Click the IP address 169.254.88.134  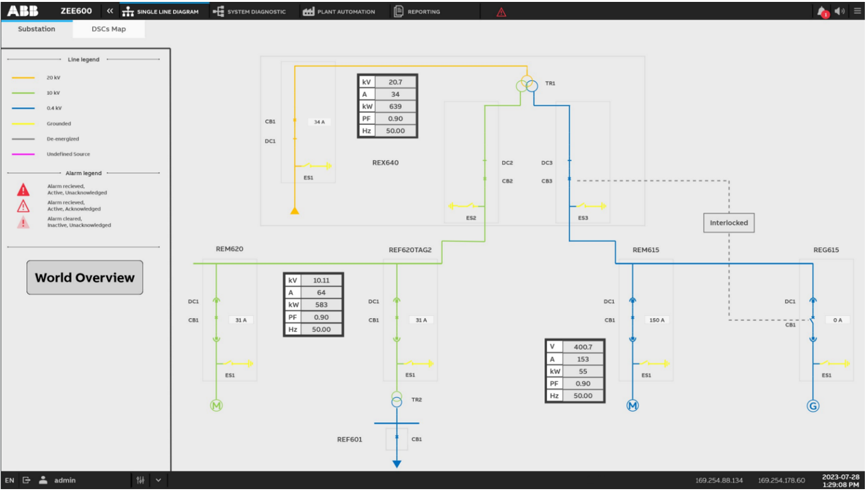tap(719, 480)
